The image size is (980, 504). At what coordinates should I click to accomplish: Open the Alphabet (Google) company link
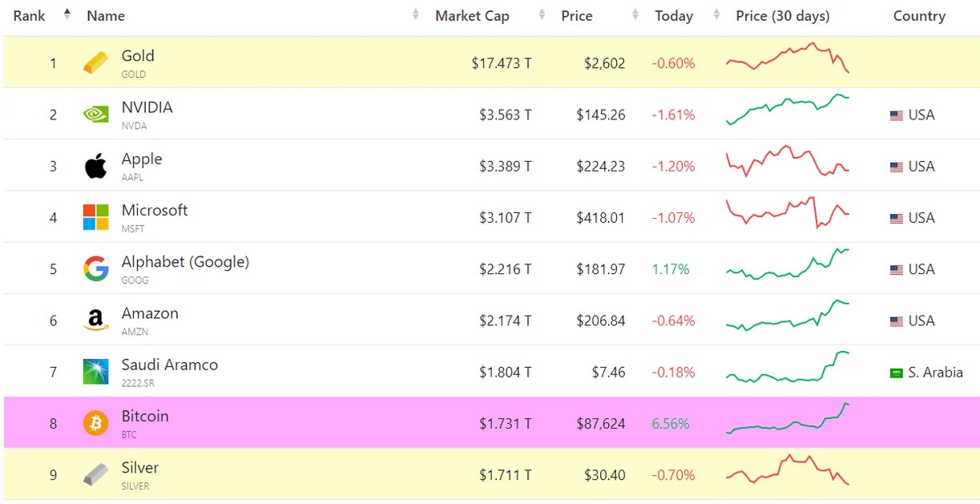(185, 262)
